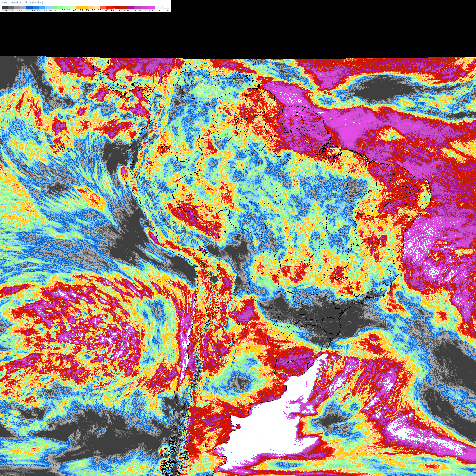This screenshot has height=476, width=476.
Task: Click the 2.0 legend value
Action: click(x=26, y=10)
